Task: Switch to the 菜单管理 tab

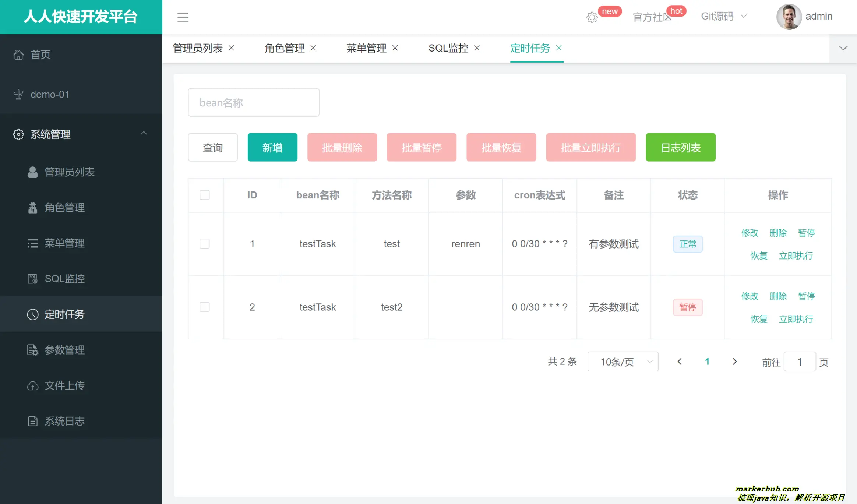Action: click(x=367, y=48)
